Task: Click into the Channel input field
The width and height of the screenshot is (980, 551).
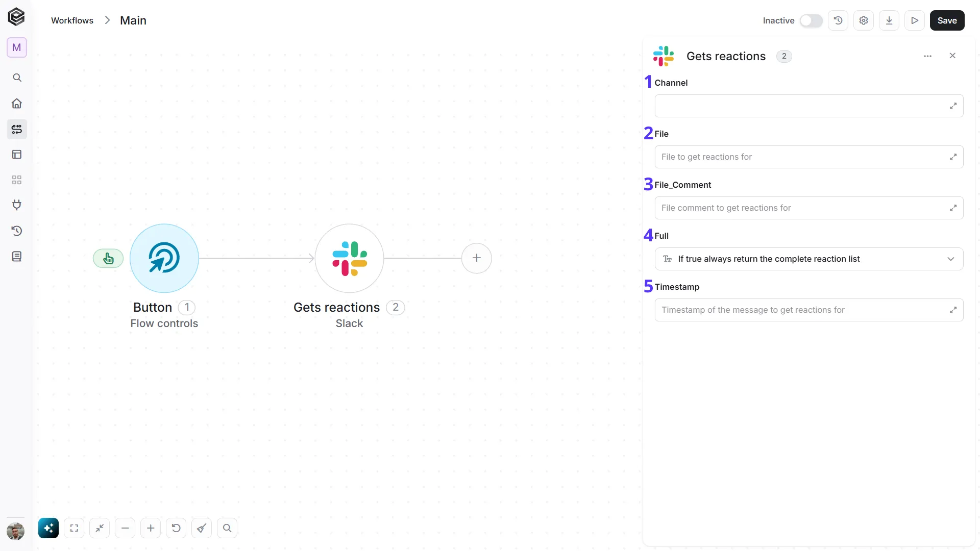Action: click(809, 106)
